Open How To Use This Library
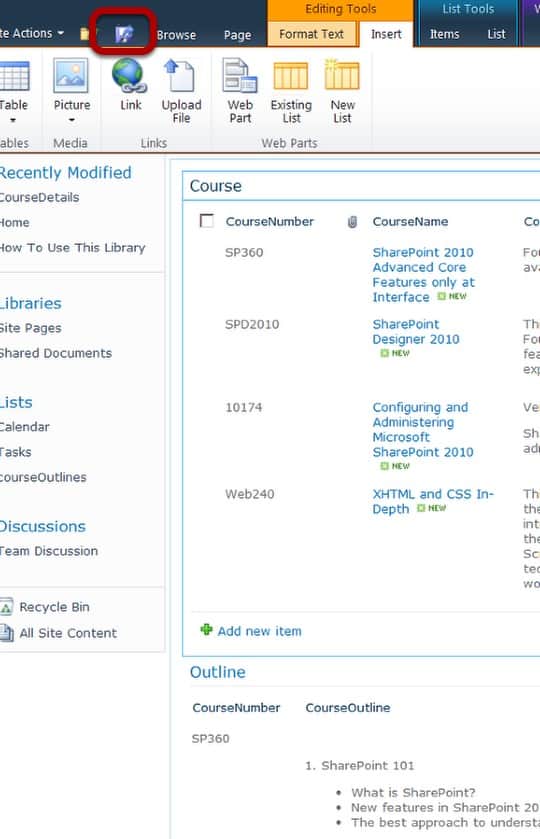Screen dimensions: 540x839 click(x=73, y=248)
